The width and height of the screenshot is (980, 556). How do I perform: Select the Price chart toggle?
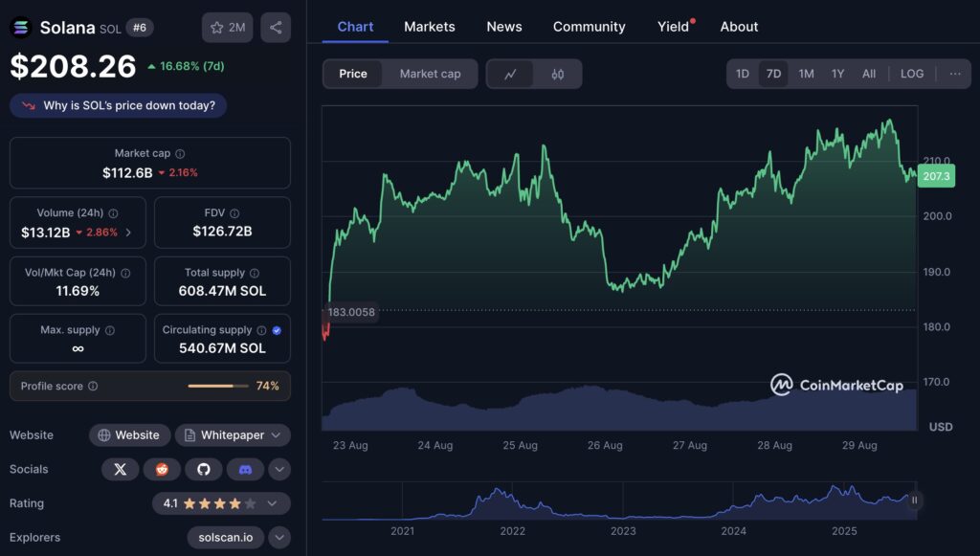pyautogui.click(x=353, y=74)
